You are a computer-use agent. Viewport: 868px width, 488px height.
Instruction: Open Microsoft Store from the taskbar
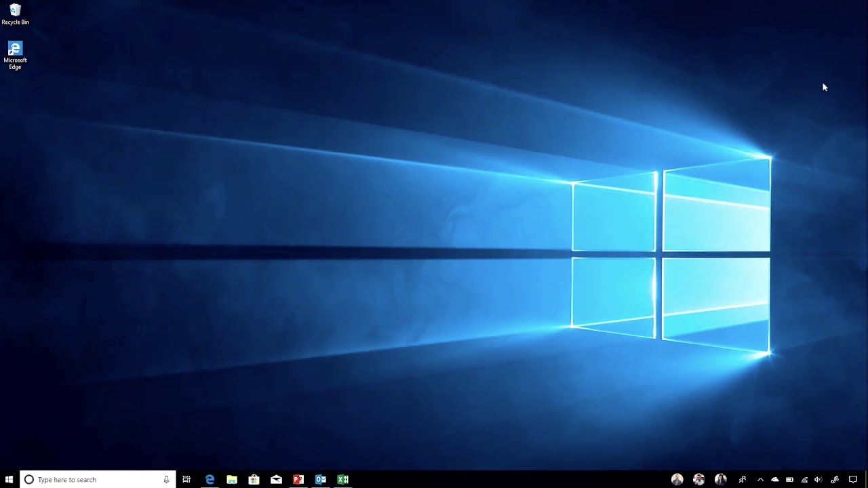(x=254, y=479)
